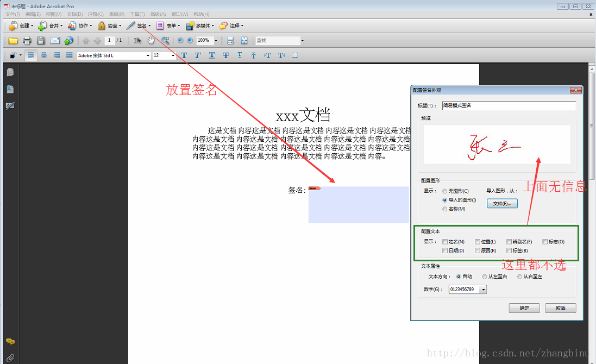Select the 名称(M) radio button
The width and height of the screenshot is (596, 364).
(445, 209)
